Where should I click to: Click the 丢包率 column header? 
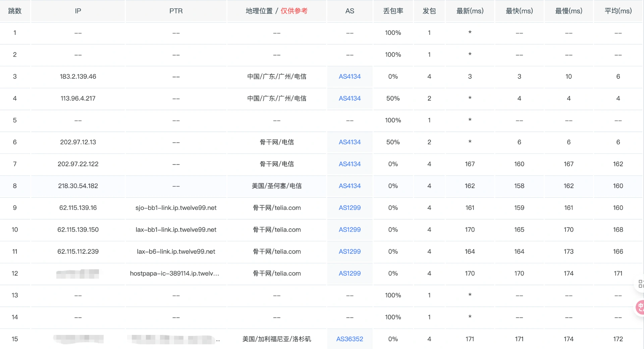coord(393,11)
